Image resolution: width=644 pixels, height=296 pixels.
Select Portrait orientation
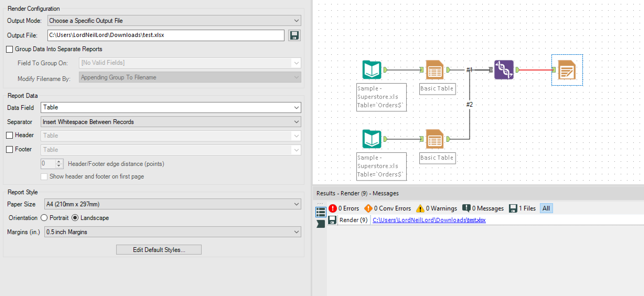click(44, 218)
